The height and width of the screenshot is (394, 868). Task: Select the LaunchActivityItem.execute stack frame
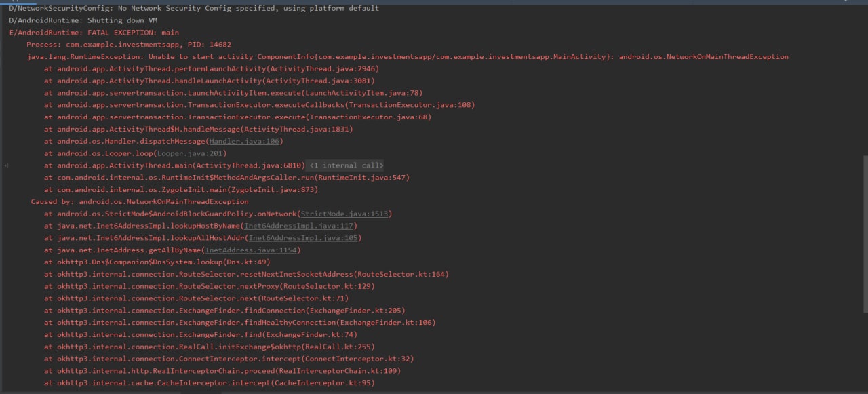[233, 93]
